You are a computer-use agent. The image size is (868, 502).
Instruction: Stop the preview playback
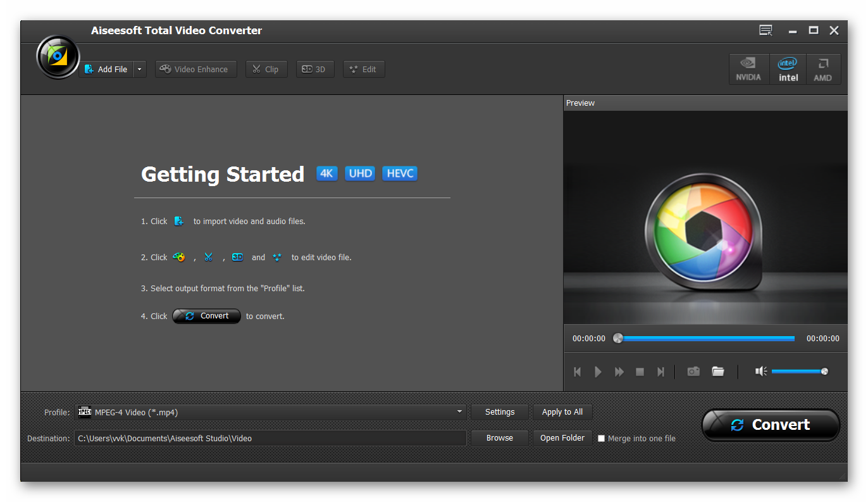pyautogui.click(x=640, y=372)
